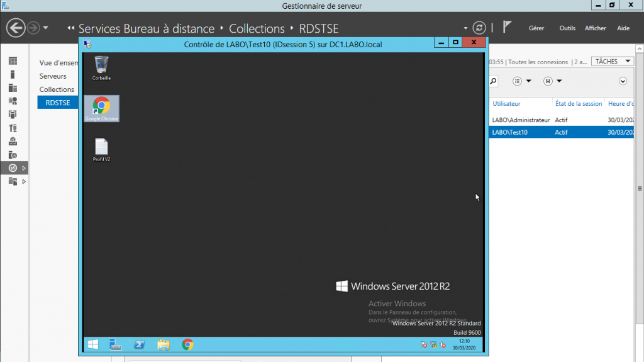Select the Dashboard icon in the left sidebar

(x=13, y=61)
